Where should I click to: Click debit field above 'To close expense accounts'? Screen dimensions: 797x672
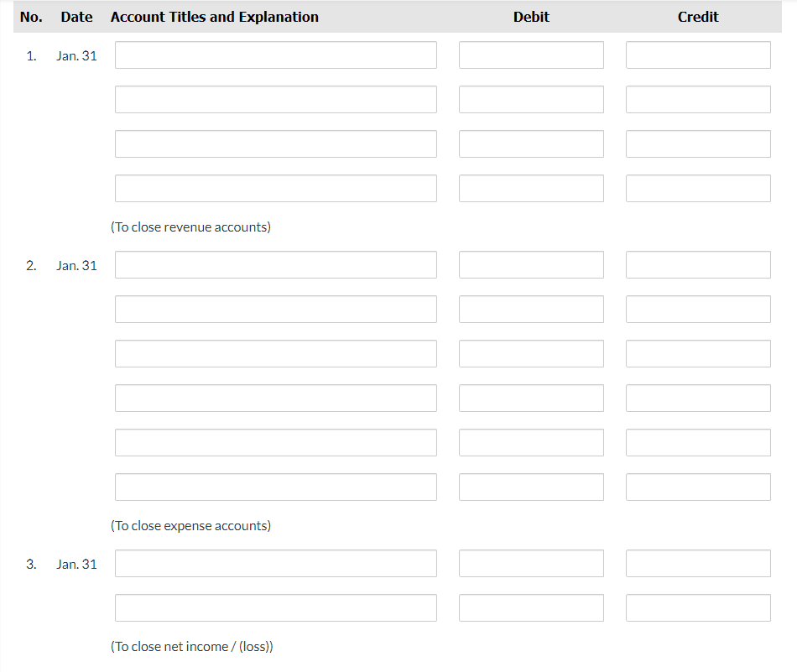pyautogui.click(x=531, y=487)
